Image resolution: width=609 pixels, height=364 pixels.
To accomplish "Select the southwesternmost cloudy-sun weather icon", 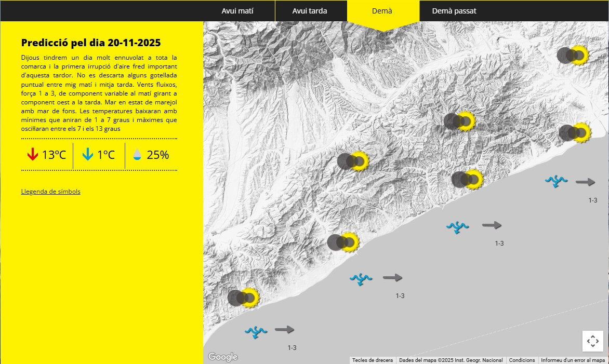I will click(x=243, y=298).
